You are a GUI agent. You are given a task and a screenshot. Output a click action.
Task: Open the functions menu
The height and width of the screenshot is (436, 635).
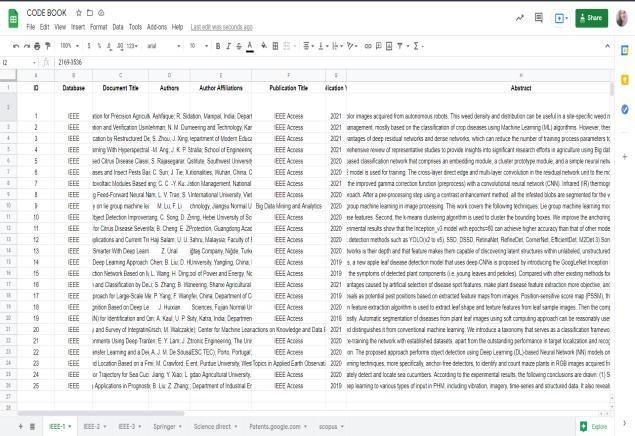[x=418, y=46]
